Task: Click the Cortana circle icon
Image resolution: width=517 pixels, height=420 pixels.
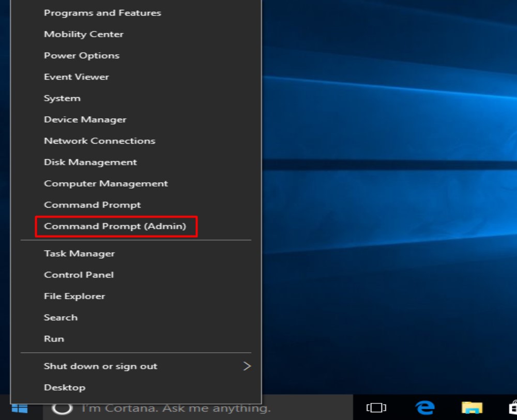Action: point(62,408)
